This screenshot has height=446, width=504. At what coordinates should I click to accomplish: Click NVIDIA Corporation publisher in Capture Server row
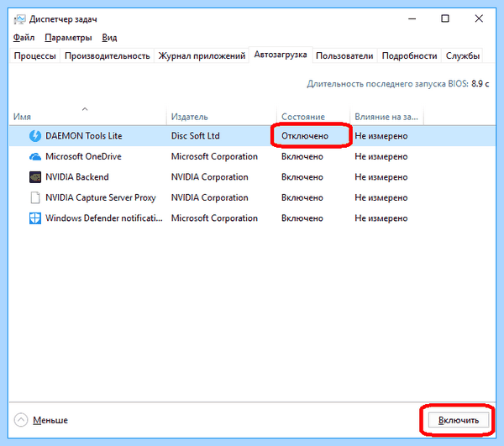pyautogui.click(x=209, y=197)
